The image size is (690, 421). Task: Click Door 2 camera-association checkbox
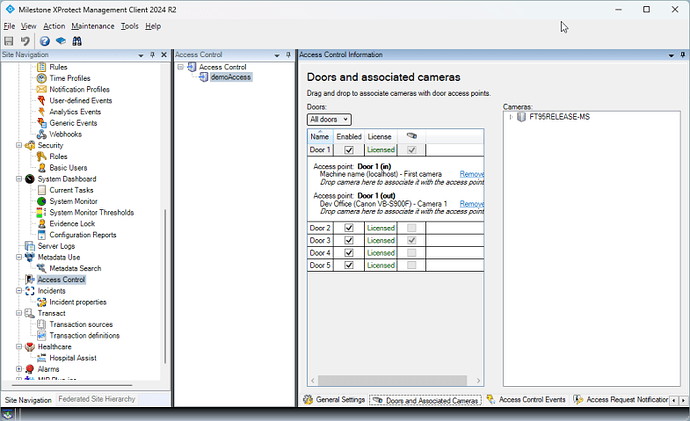(411, 228)
